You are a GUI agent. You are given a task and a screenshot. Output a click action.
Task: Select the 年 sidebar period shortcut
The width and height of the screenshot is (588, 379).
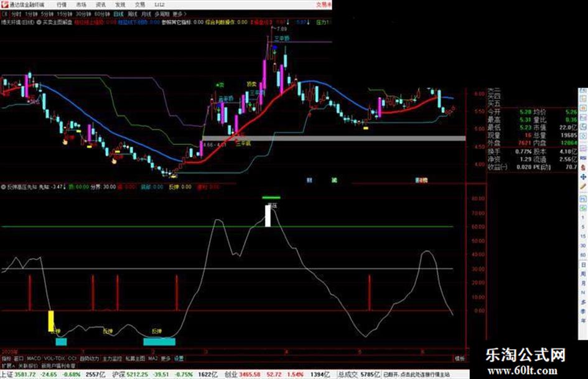click(x=583, y=321)
